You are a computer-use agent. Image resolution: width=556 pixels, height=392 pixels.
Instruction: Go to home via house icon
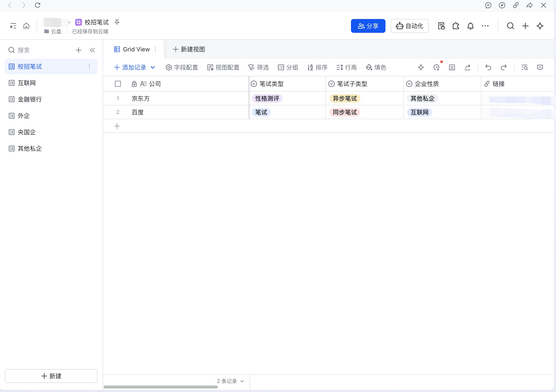26,26
